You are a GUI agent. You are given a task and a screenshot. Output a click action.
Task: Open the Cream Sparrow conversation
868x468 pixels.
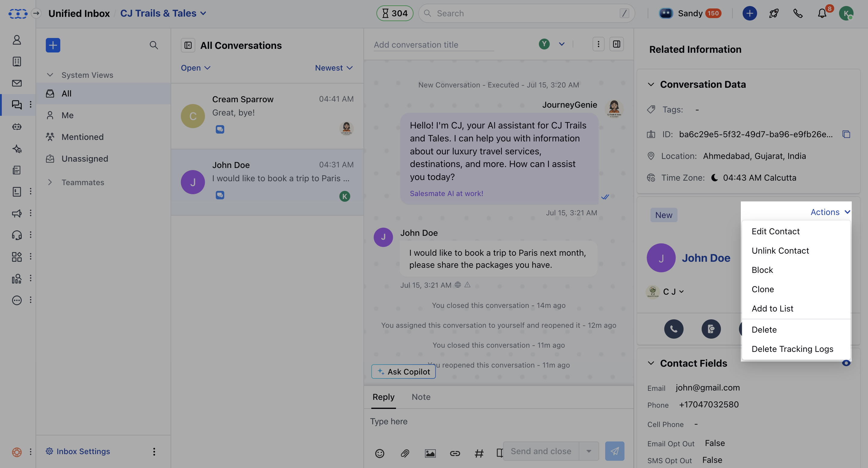tap(267, 116)
